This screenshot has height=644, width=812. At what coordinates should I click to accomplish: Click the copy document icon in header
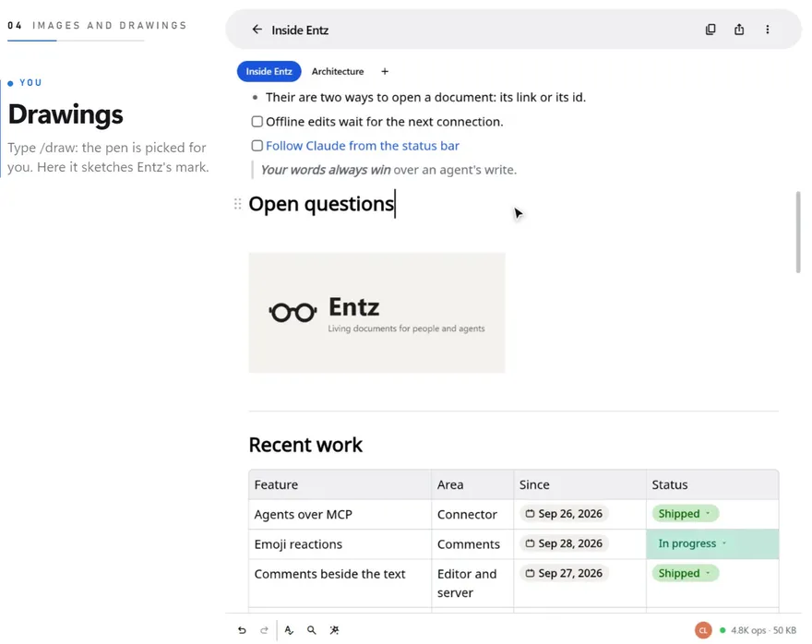(710, 30)
